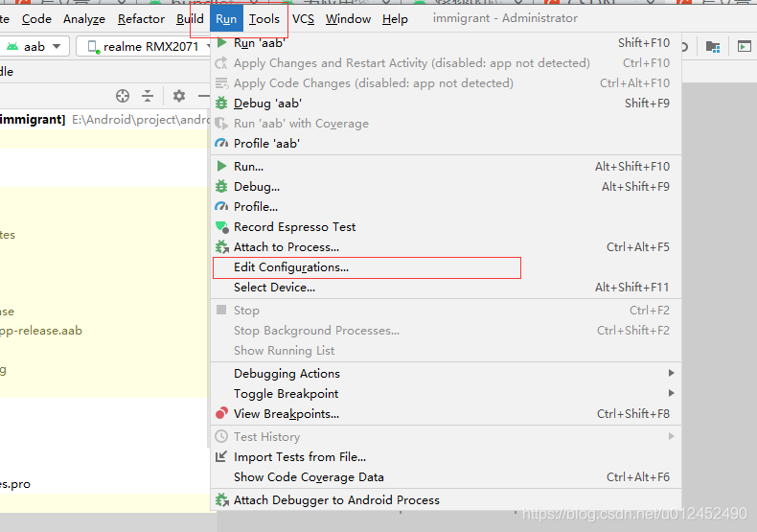Click the Android icon next to aab

[12, 46]
